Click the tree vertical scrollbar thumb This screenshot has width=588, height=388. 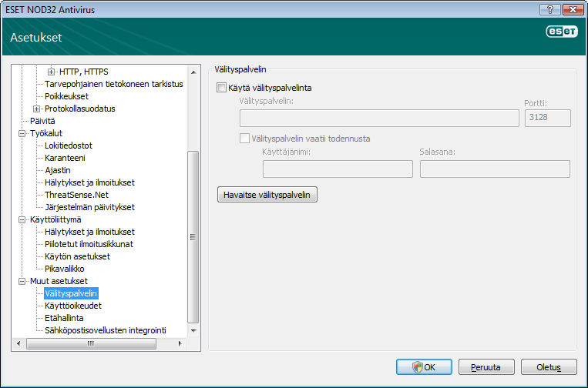(x=193, y=237)
